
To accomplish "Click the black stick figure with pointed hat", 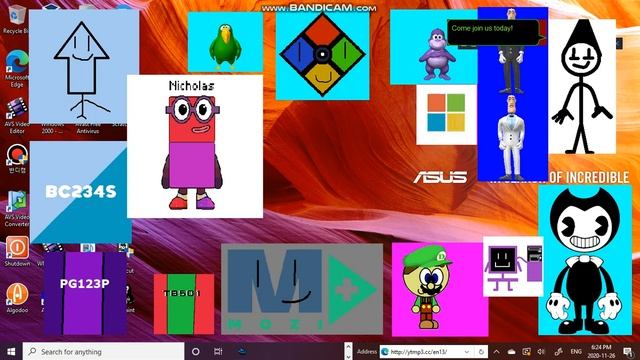I will tap(582, 86).
